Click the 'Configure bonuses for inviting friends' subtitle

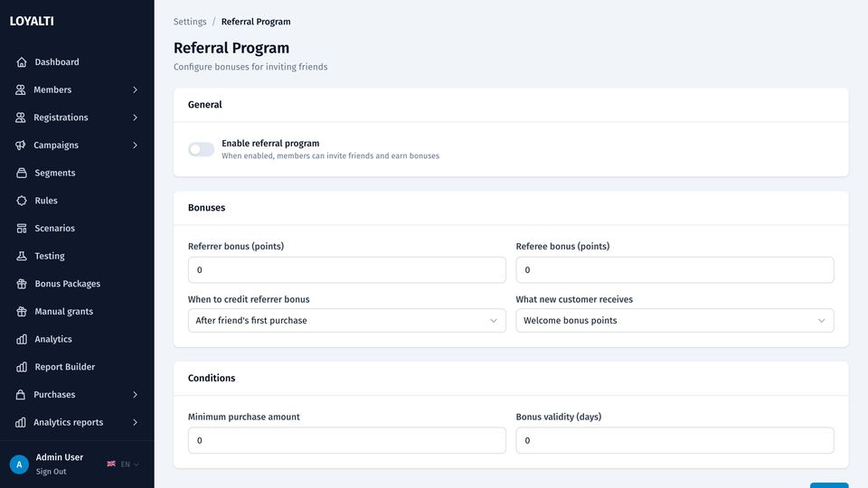(250, 67)
